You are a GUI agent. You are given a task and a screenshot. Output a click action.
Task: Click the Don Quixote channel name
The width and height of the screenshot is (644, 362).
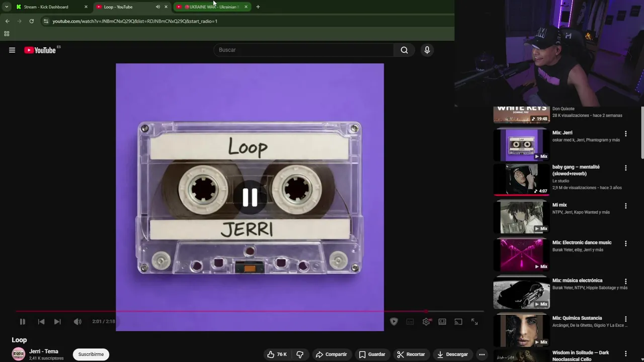[x=563, y=109]
